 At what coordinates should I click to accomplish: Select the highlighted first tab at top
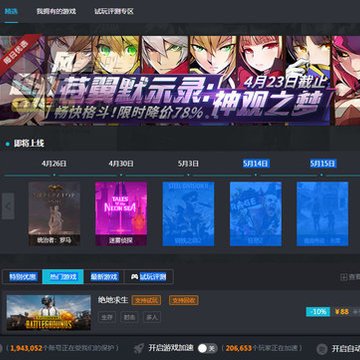coord(11,11)
